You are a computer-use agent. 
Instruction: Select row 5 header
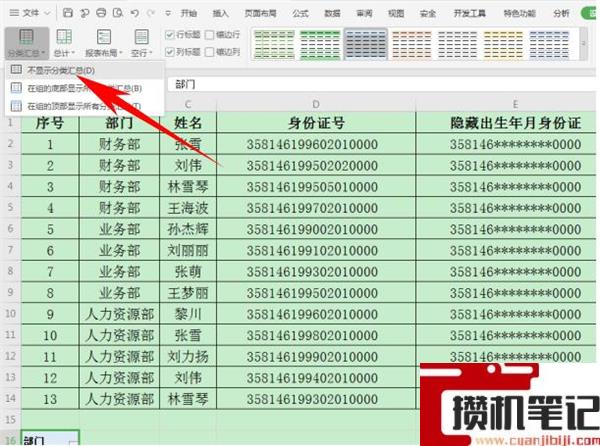pos(10,208)
